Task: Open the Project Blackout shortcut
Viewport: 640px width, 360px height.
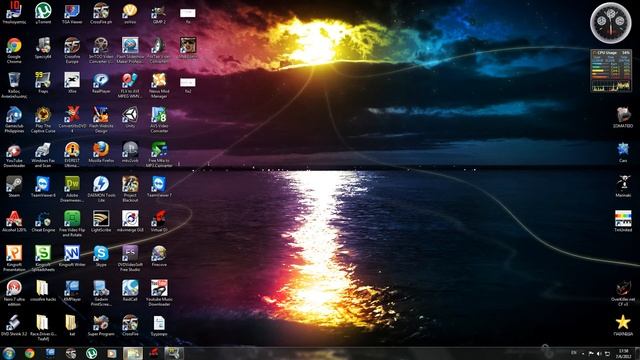Action: pos(130,189)
